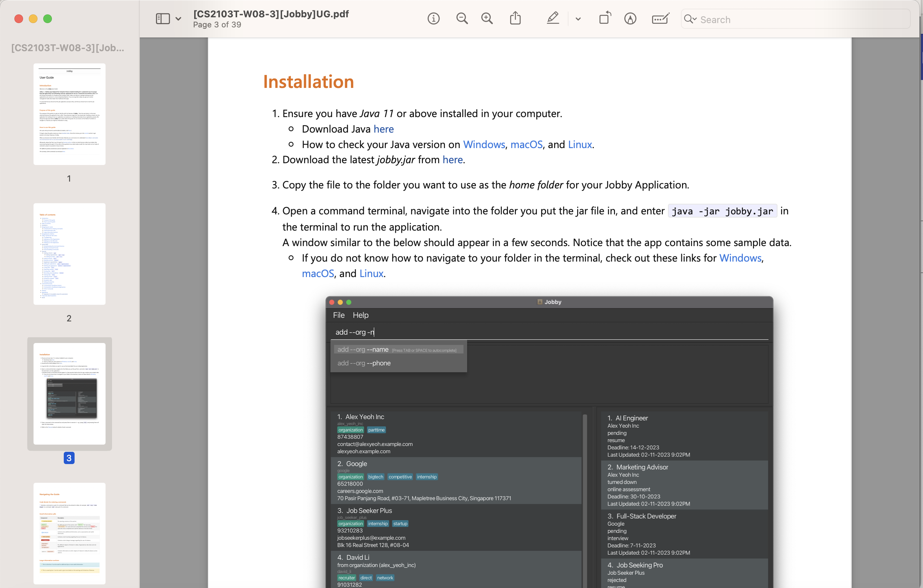Screen dimensions: 923x588
Task: Open the form filling toolbar icon
Action: (x=660, y=19)
